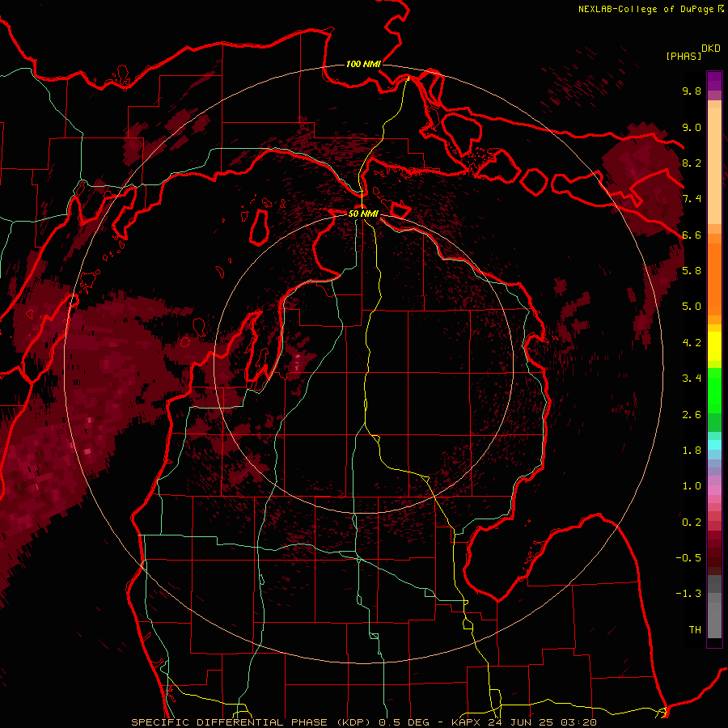728x728 pixels.
Task: Click the 9.8 scale value
Action: [x=692, y=91]
